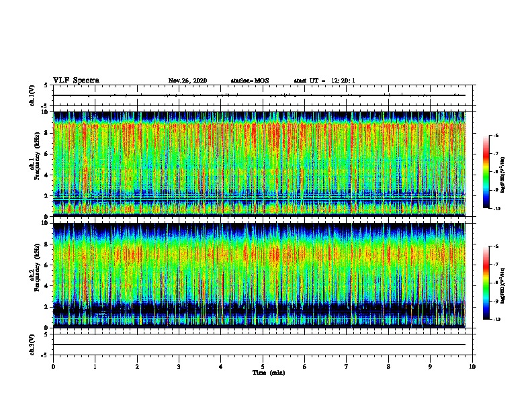
Task: Click time axis tick label "4"
Action: (x=221, y=367)
